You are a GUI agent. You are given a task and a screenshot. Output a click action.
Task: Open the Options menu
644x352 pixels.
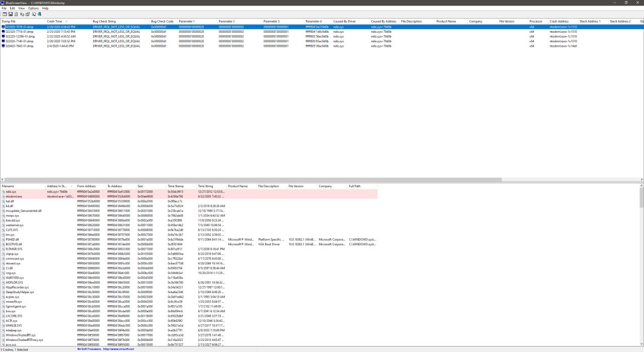click(x=33, y=8)
